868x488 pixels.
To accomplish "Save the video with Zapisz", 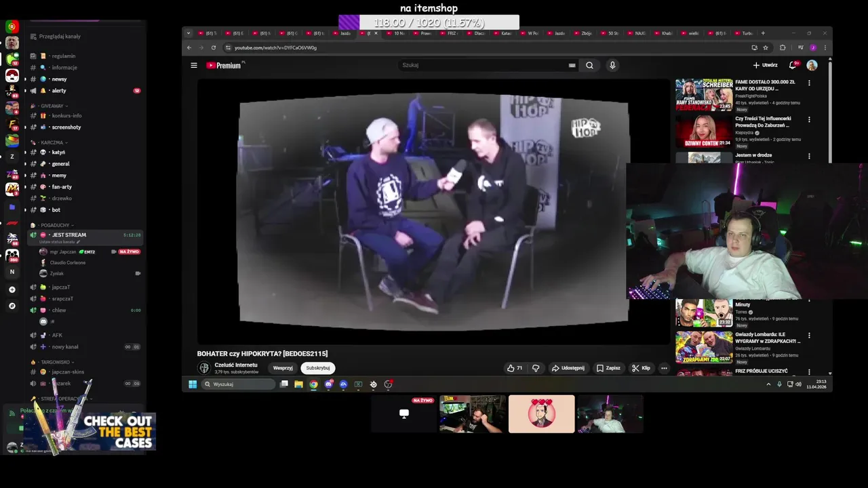I will pyautogui.click(x=608, y=368).
